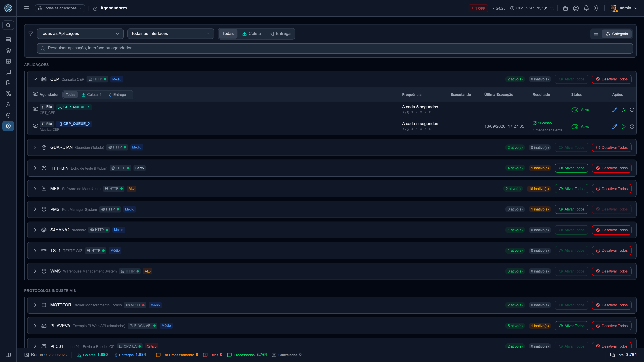Screen dimensions: 644x362
Task: Click Desativar Todos for WMS
Action: point(612,271)
